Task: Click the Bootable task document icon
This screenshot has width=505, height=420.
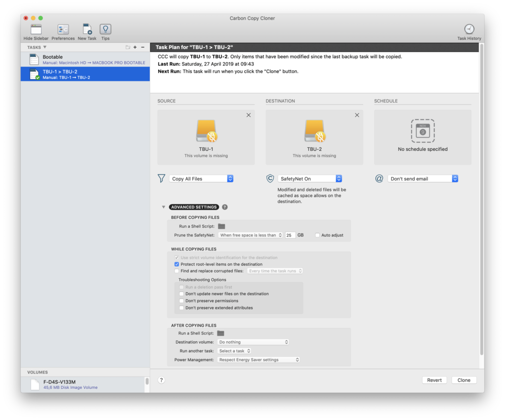Action: (34, 60)
